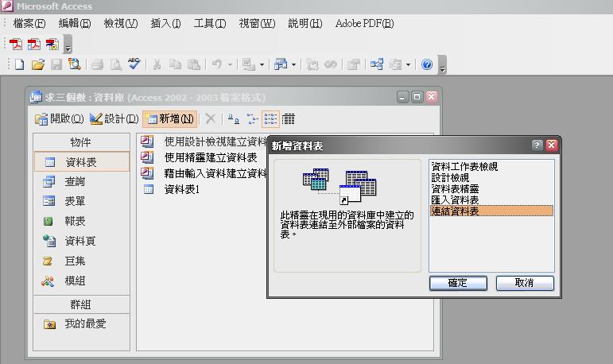Viewport: 613px width, 364px height.
Task: Click the file search toolbar icon
Action: 74,64
